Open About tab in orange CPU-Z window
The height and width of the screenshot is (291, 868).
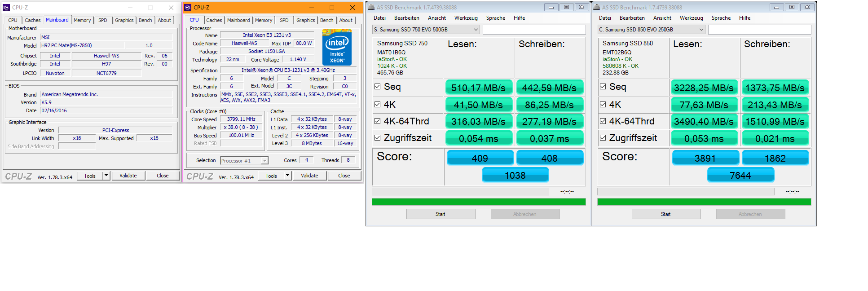346,20
